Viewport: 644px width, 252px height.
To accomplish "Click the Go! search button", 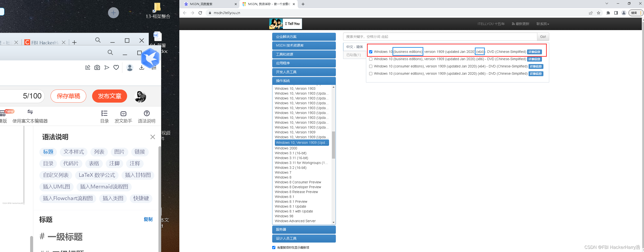I will coord(543,37).
